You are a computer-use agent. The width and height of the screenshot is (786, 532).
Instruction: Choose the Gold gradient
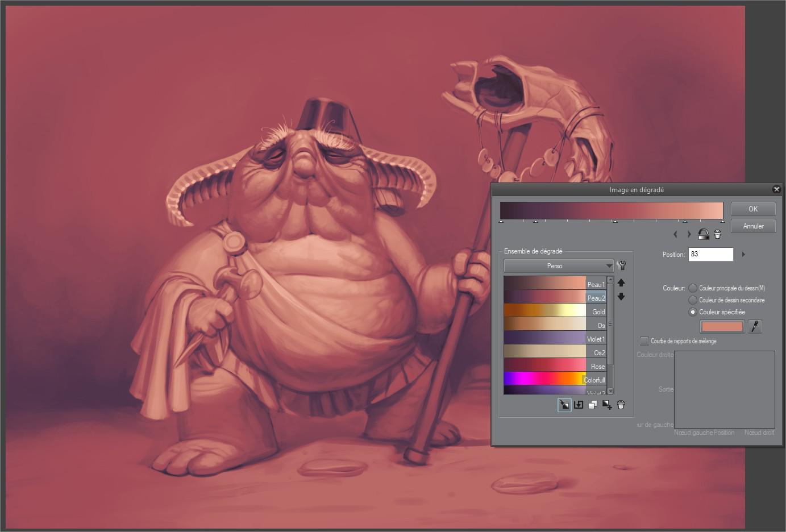555,310
